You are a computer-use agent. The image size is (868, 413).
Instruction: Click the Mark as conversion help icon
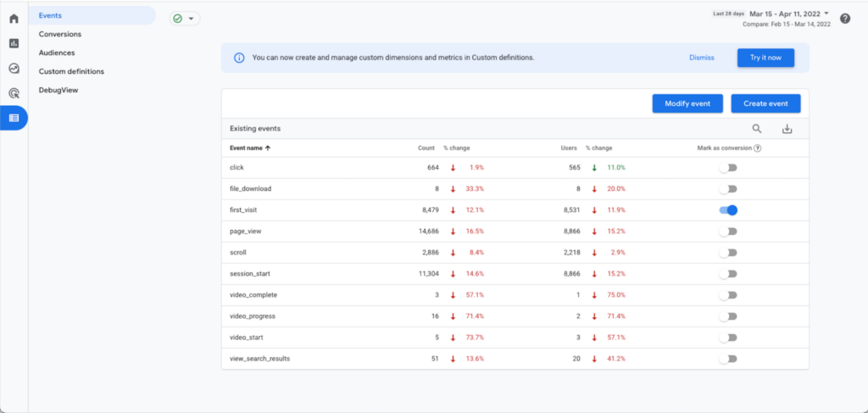757,148
